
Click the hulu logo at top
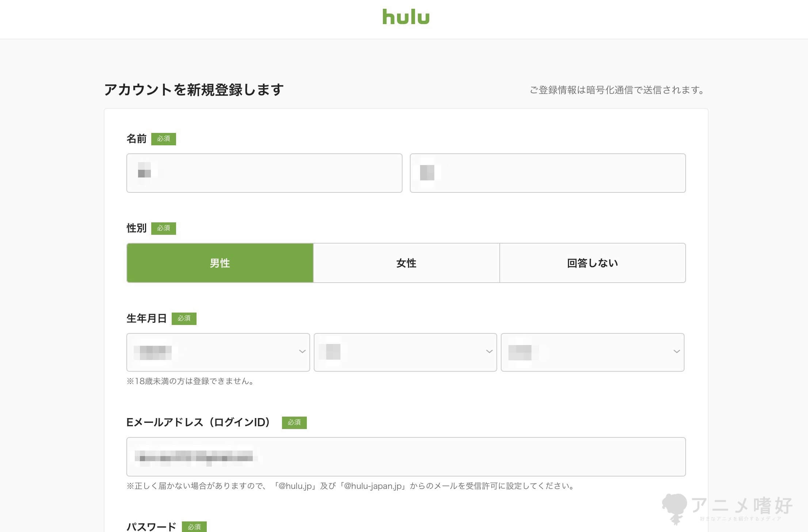pos(406,17)
